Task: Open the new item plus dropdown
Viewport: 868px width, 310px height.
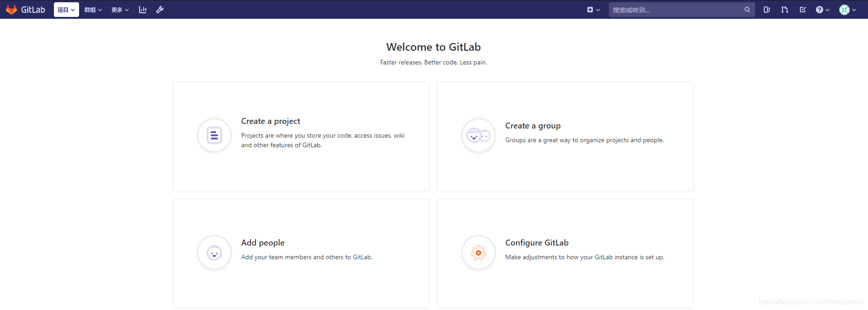Action: (593, 10)
